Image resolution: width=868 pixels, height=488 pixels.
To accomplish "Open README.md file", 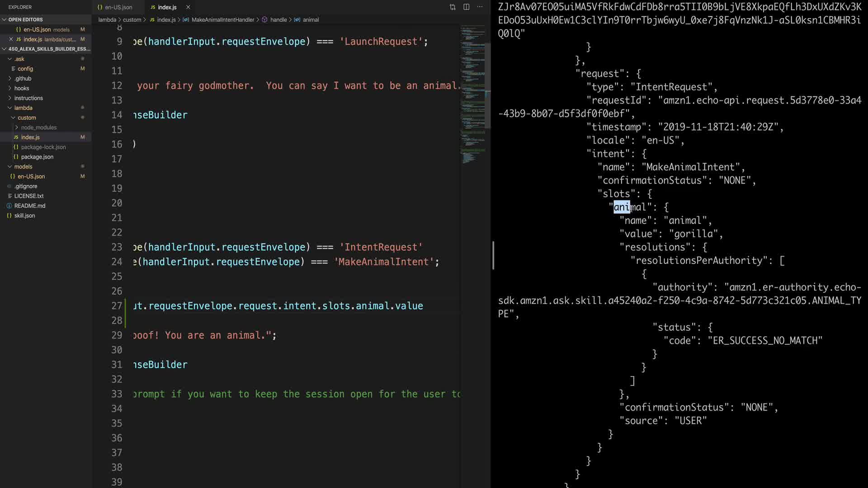I will tap(30, 206).
